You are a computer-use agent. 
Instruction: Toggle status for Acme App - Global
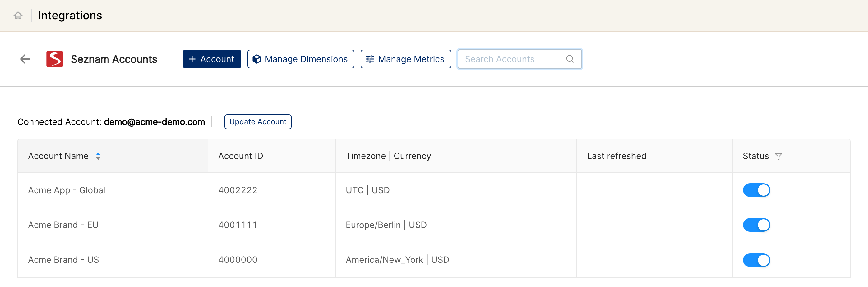(756, 190)
